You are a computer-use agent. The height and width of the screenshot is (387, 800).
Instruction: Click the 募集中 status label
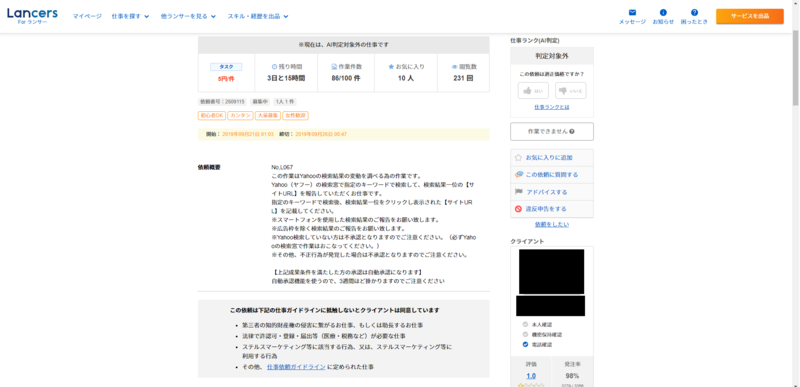pos(261,102)
